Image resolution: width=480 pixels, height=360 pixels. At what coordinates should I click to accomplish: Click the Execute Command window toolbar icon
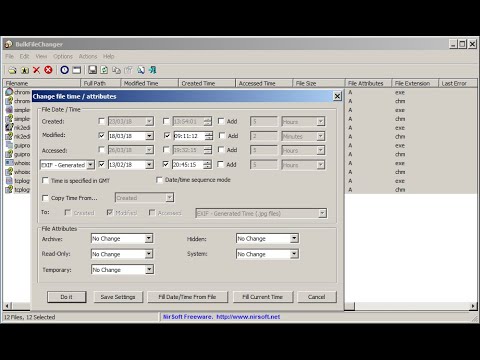coord(77,70)
